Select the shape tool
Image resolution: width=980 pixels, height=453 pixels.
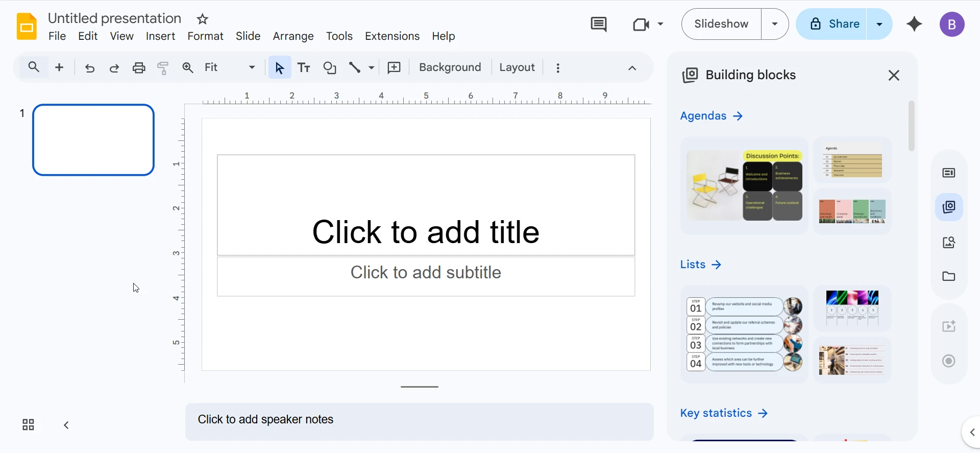(x=330, y=68)
